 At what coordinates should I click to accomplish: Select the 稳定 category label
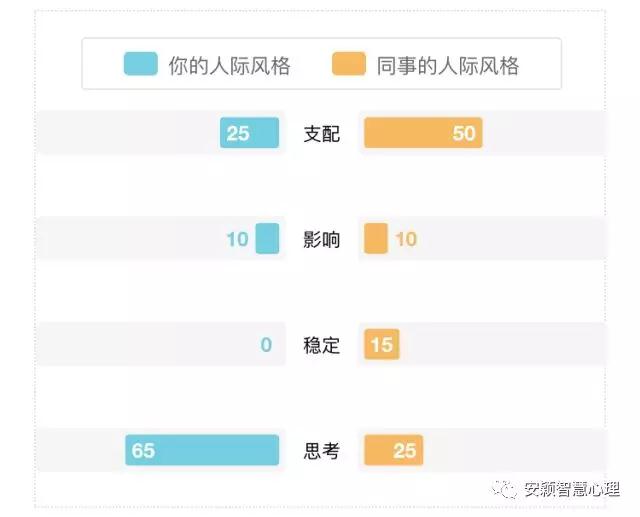click(321, 346)
